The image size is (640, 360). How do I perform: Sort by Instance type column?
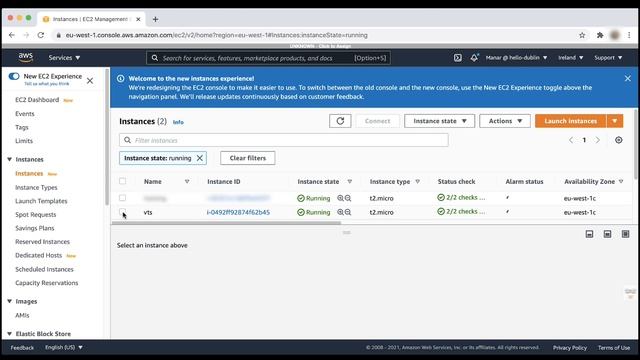pos(417,181)
